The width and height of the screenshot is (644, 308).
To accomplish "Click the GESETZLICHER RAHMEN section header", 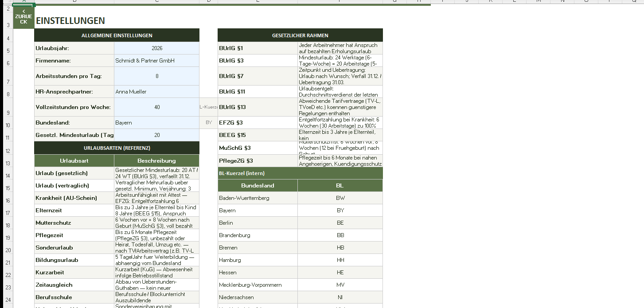I will [300, 35].
